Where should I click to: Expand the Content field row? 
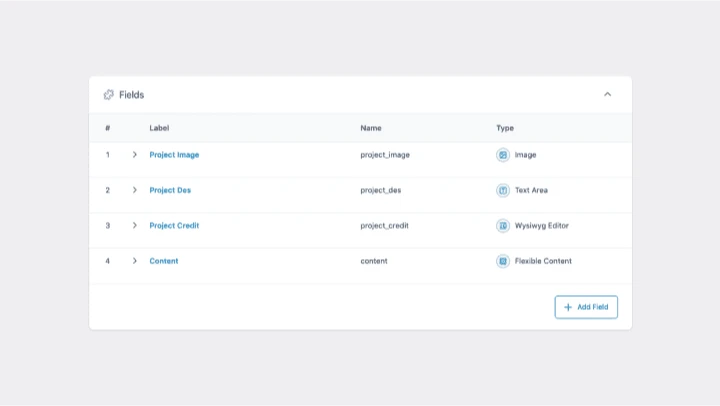[x=135, y=261]
